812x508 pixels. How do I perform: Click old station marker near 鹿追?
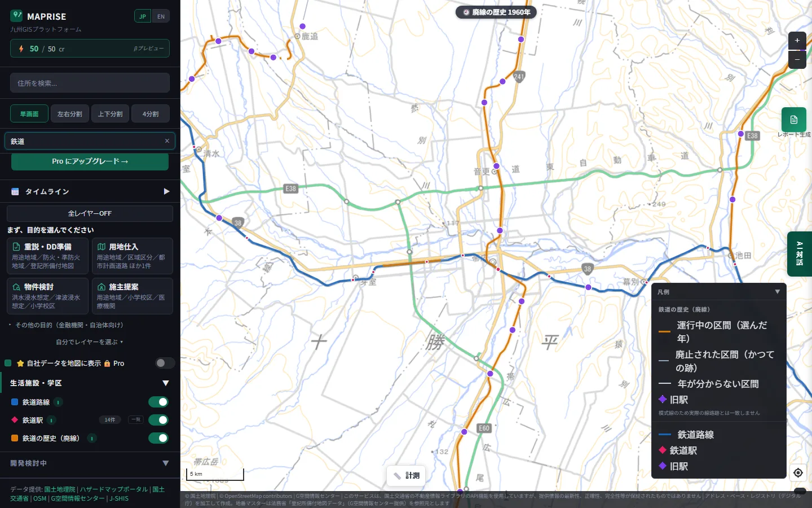coord(302,27)
